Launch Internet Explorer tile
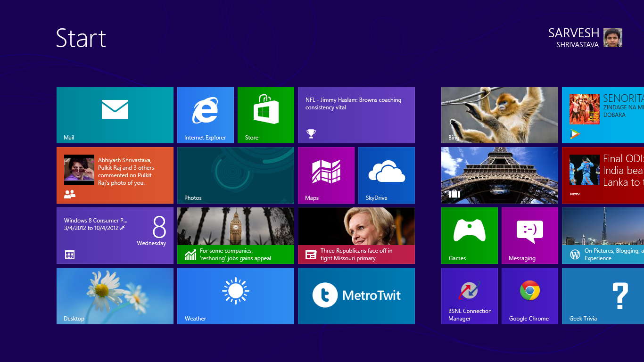The width and height of the screenshot is (644, 362). [x=206, y=115]
